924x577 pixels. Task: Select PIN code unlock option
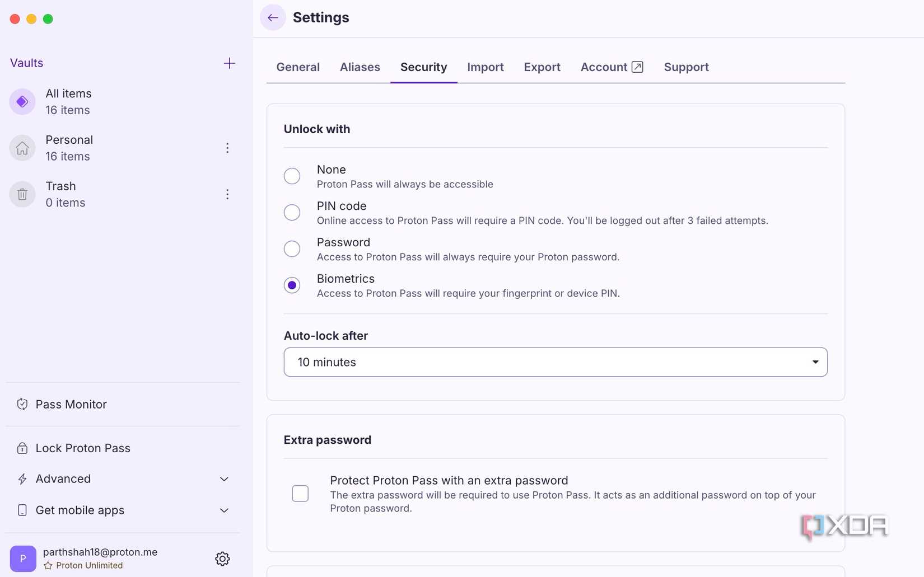pos(292,213)
